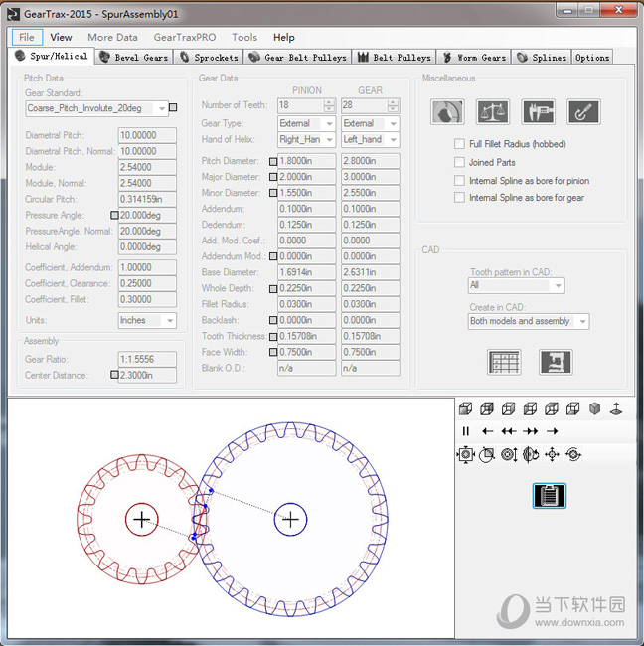Screen dimensions: 644x646
Task: Click the Diametral Pitch field showing 10.00000
Action: point(147,135)
